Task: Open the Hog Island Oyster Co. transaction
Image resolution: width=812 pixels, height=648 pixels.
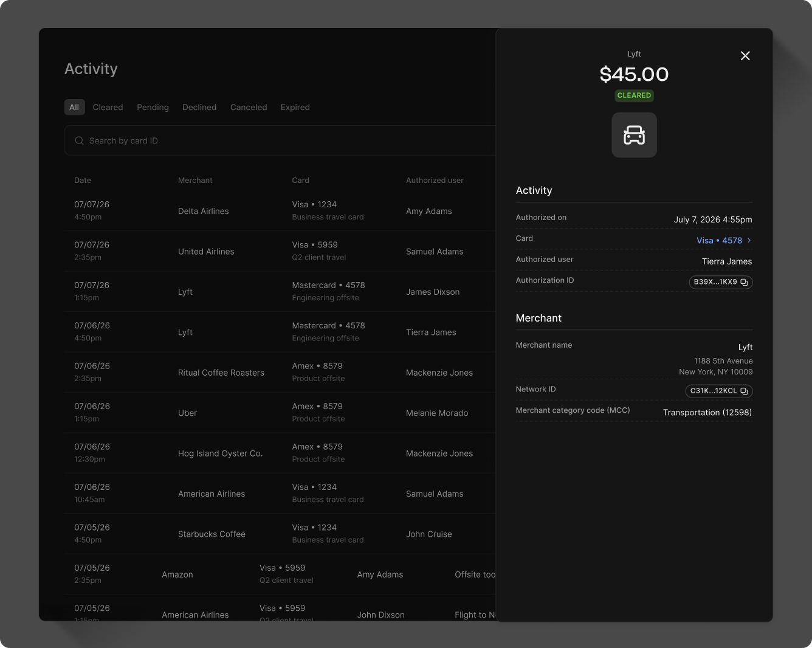Action: pos(280,453)
